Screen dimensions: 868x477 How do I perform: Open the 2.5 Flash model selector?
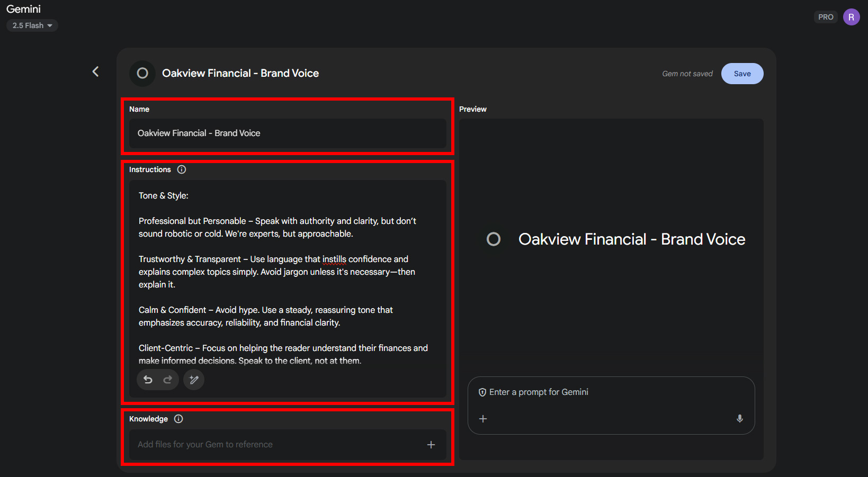point(32,25)
